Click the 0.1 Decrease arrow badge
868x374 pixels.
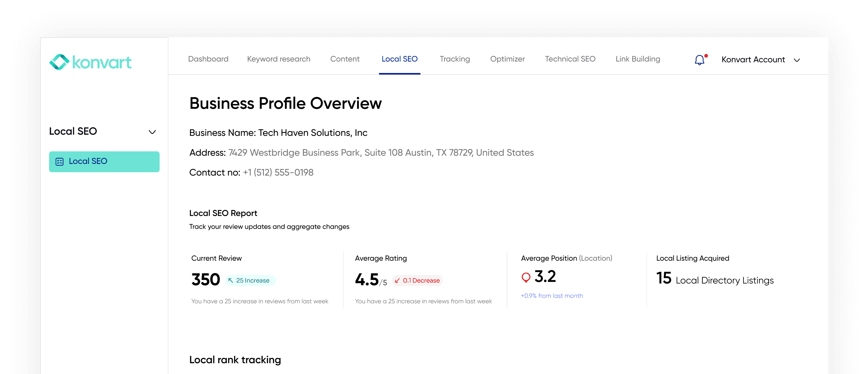coord(398,280)
